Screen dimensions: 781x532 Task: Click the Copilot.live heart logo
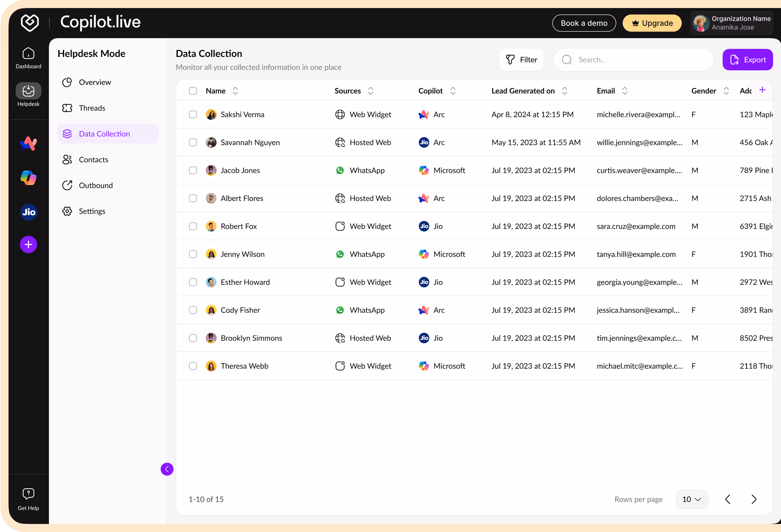(30, 23)
